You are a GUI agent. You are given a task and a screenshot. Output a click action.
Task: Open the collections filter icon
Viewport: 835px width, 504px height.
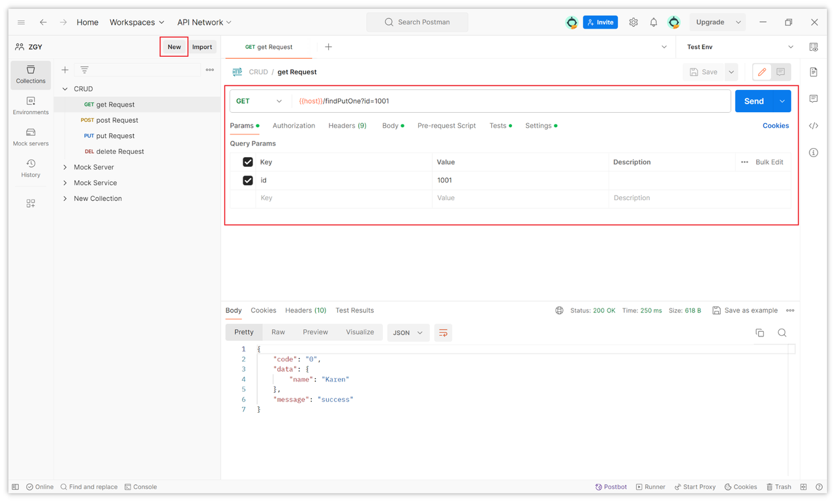tap(84, 70)
